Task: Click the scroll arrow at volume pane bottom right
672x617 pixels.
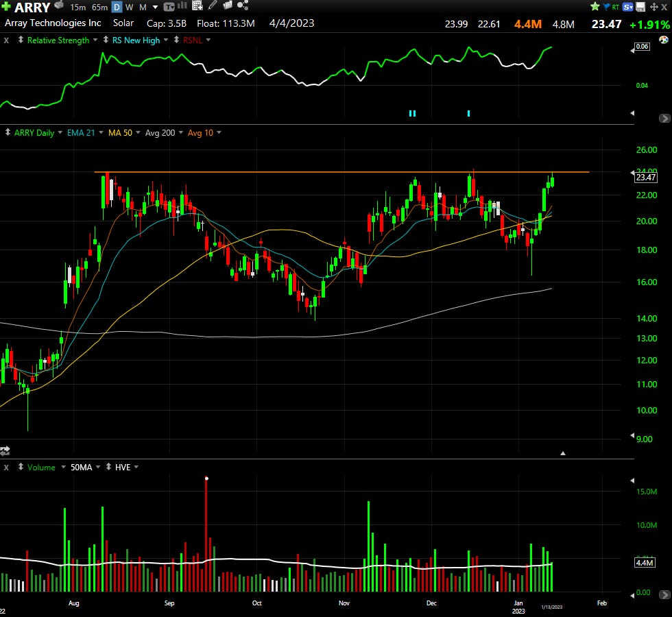Action: [x=664, y=595]
